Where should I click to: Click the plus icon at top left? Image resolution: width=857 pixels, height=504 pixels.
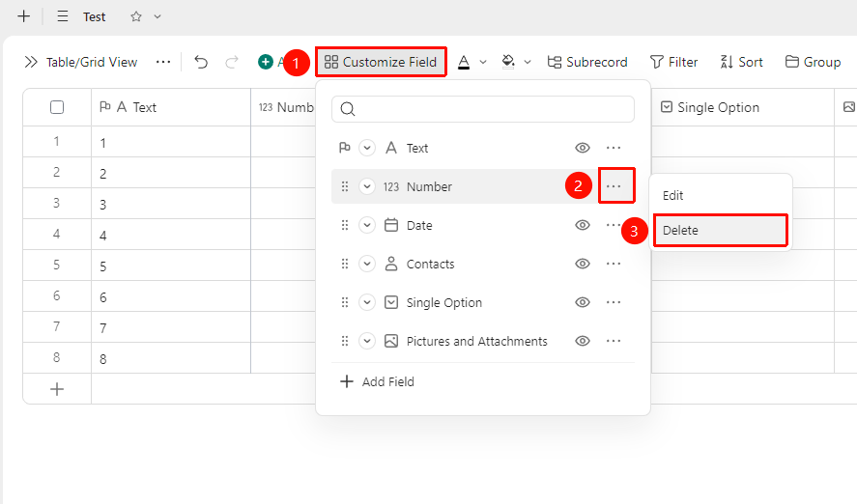23,16
